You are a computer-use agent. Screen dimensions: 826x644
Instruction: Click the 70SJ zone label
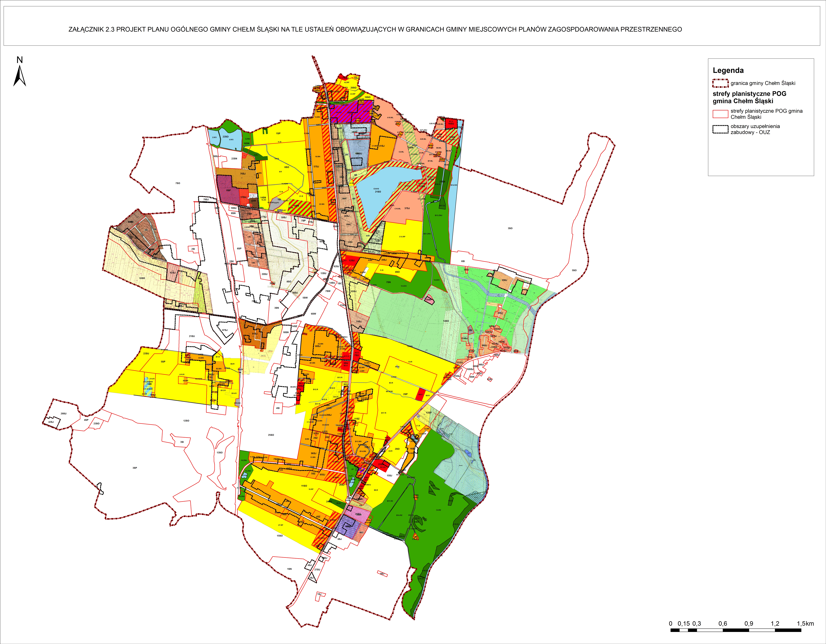tap(359, 321)
